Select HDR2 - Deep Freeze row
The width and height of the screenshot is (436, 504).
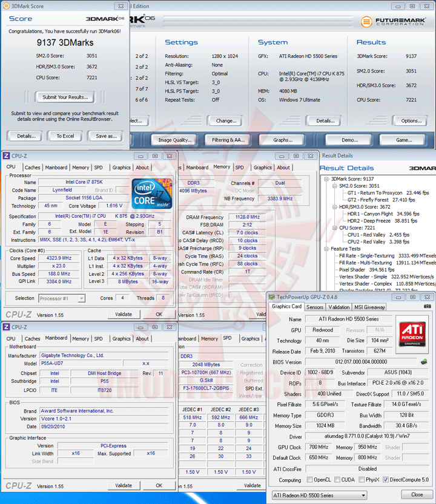pos(382,221)
